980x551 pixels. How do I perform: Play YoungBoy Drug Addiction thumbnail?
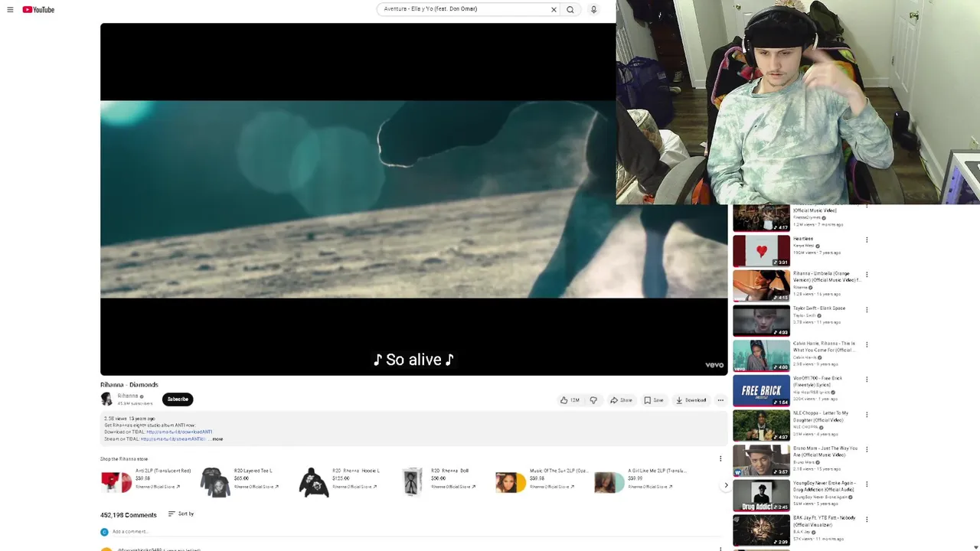[x=761, y=496]
